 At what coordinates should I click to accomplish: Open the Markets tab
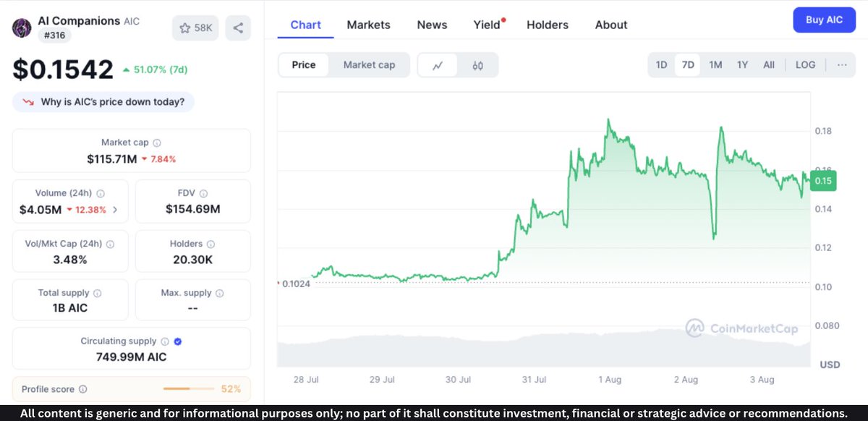368,25
